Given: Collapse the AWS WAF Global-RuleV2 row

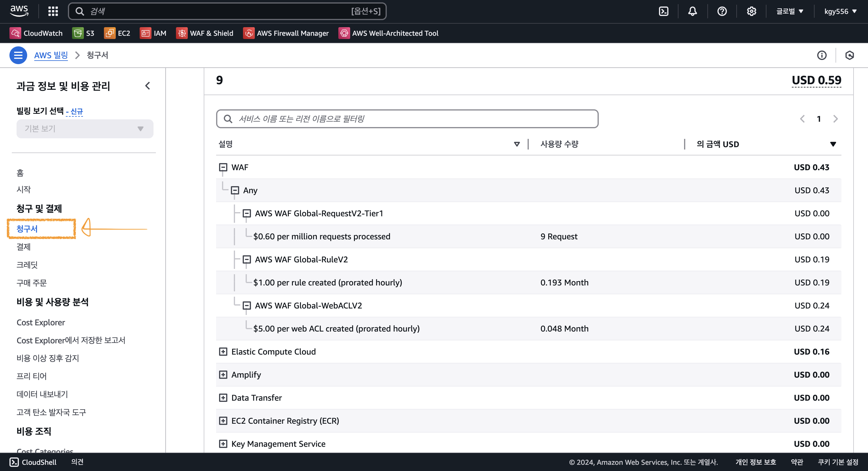Looking at the screenshot, I should (x=247, y=259).
